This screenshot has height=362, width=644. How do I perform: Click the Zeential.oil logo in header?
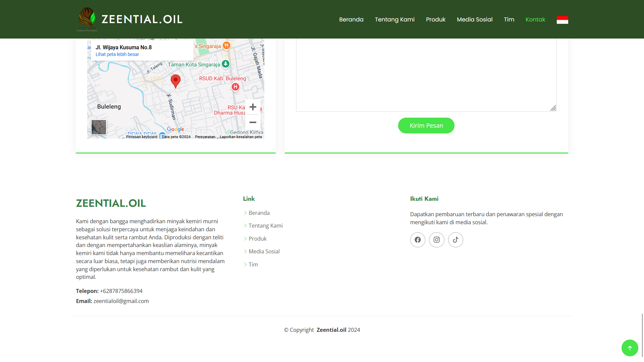click(x=129, y=19)
